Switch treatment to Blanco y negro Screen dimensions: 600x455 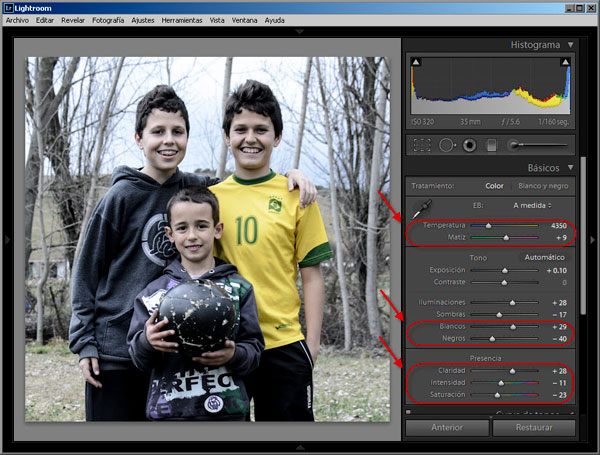543,186
